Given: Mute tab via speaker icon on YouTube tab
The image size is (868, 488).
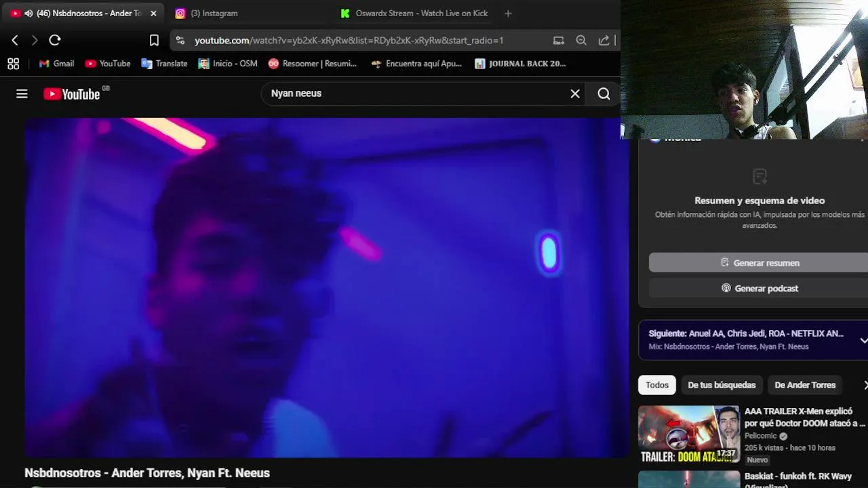Looking at the screenshot, I should tap(28, 14).
